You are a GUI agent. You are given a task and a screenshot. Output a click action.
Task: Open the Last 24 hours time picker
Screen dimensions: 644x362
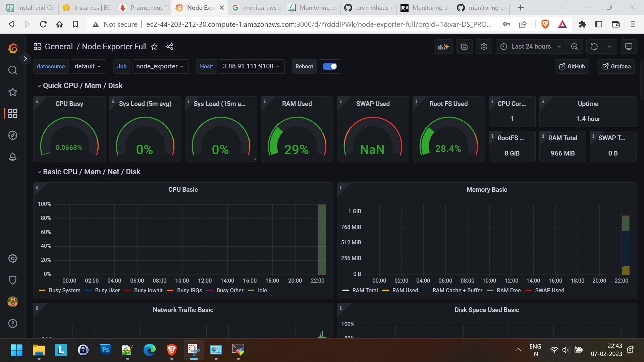531,47
